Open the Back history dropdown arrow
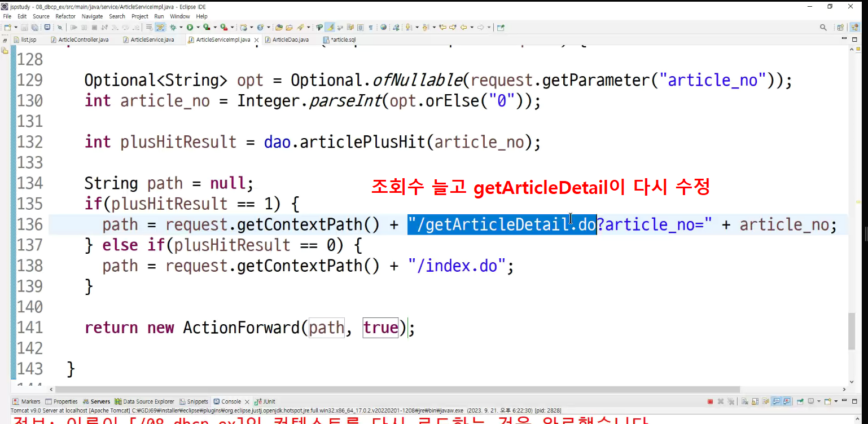Screen dimensions: 868x424 pos(472,27)
